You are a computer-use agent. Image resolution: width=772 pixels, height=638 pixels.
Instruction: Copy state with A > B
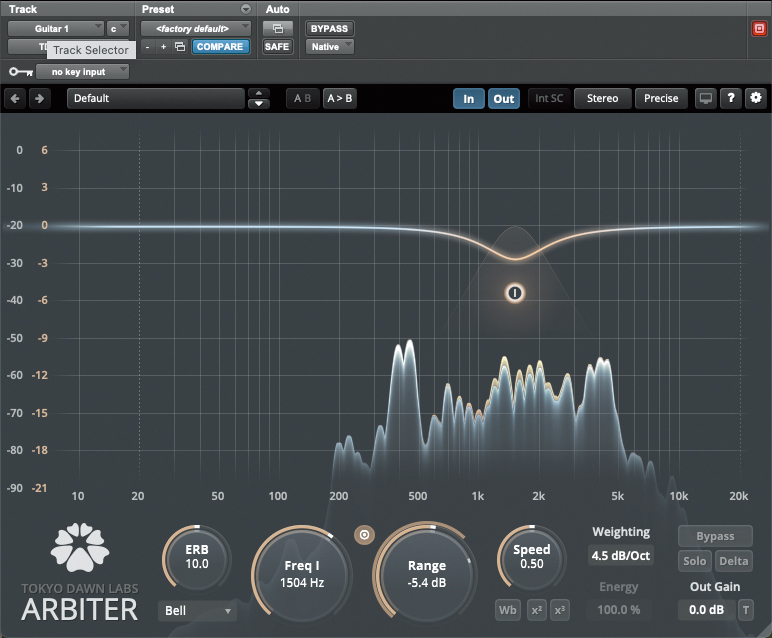coord(340,98)
